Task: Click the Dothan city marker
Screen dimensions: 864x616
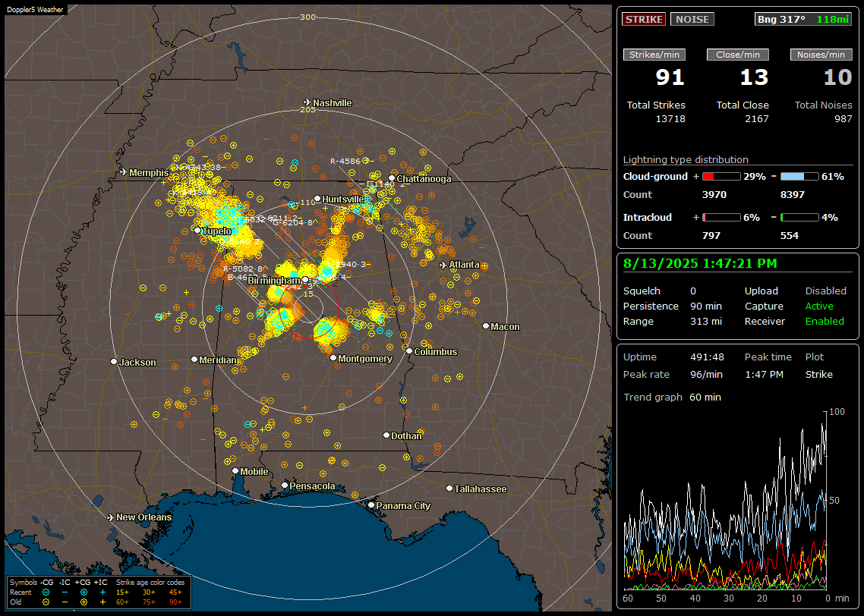Action: 386,435
